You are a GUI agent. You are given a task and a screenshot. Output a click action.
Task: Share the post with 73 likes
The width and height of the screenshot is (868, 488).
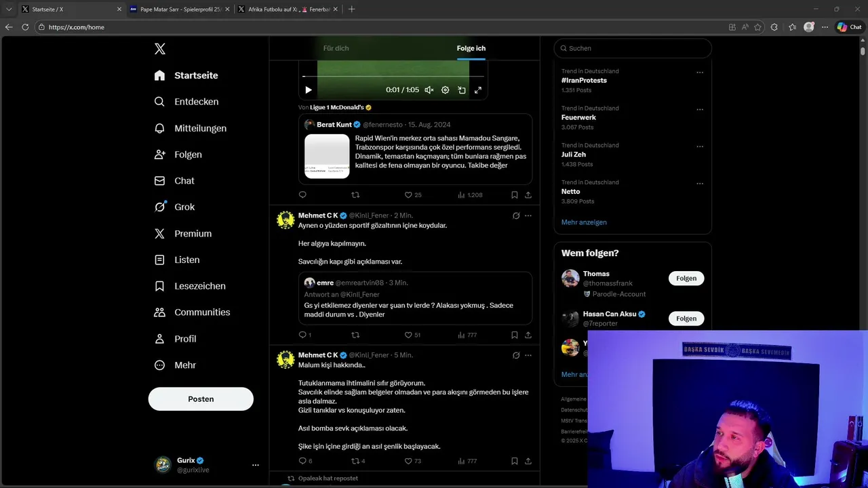pyautogui.click(x=528, y=461)
